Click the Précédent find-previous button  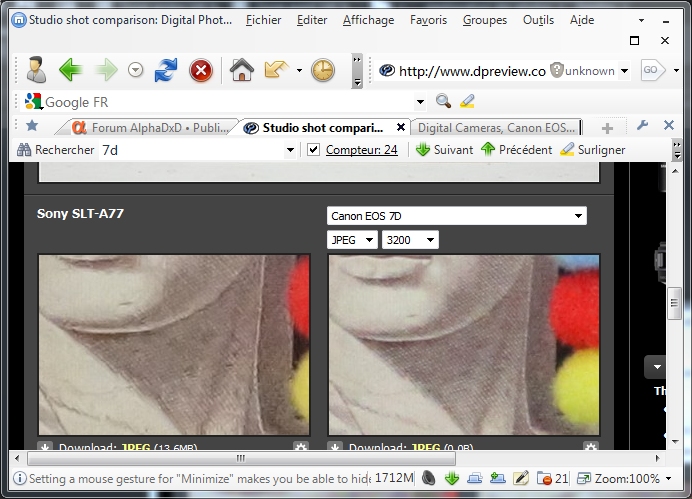click(x=516, y=150)
